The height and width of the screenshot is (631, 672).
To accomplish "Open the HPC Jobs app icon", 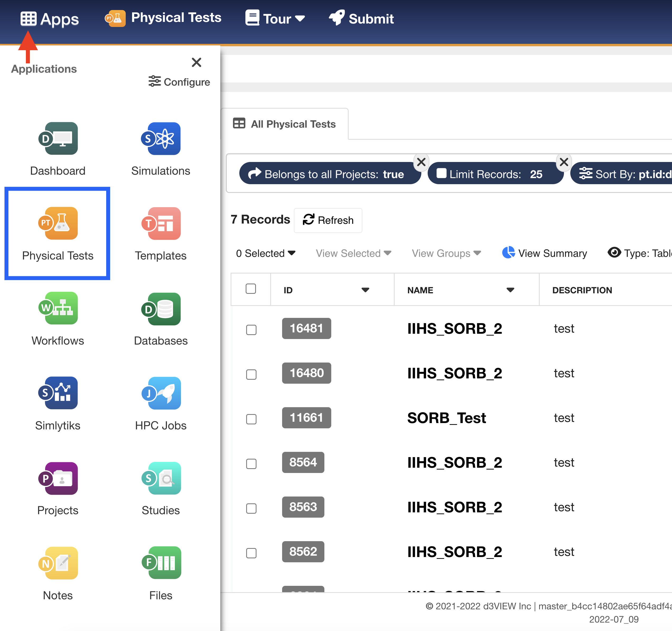I will click(x=161, y=393).
